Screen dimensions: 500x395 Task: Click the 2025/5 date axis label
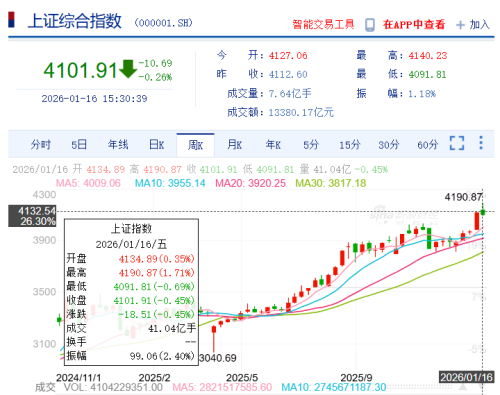242,378
